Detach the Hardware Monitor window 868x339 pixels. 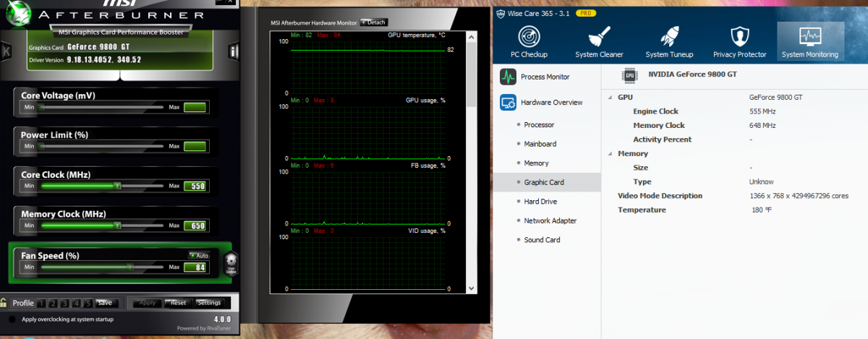373,22
